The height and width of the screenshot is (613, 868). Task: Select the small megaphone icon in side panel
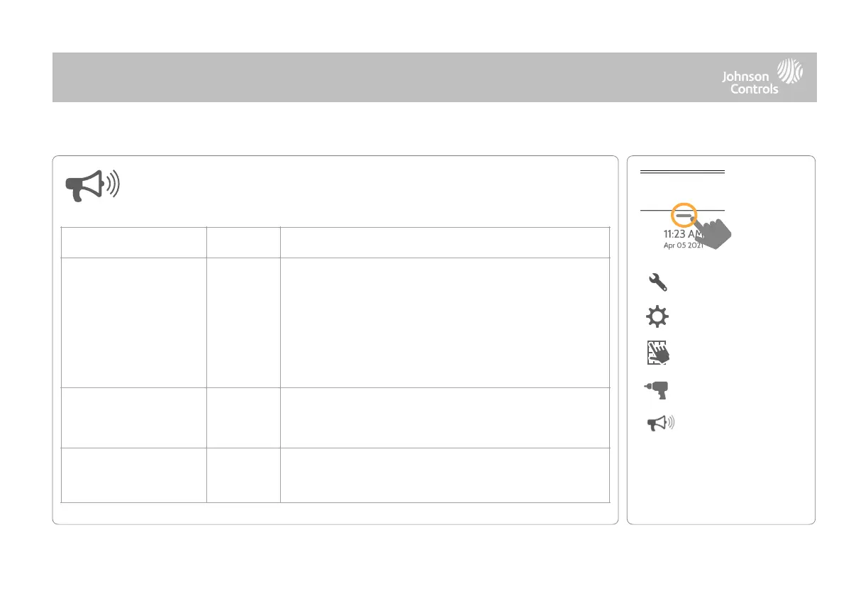tap(660, 424)
